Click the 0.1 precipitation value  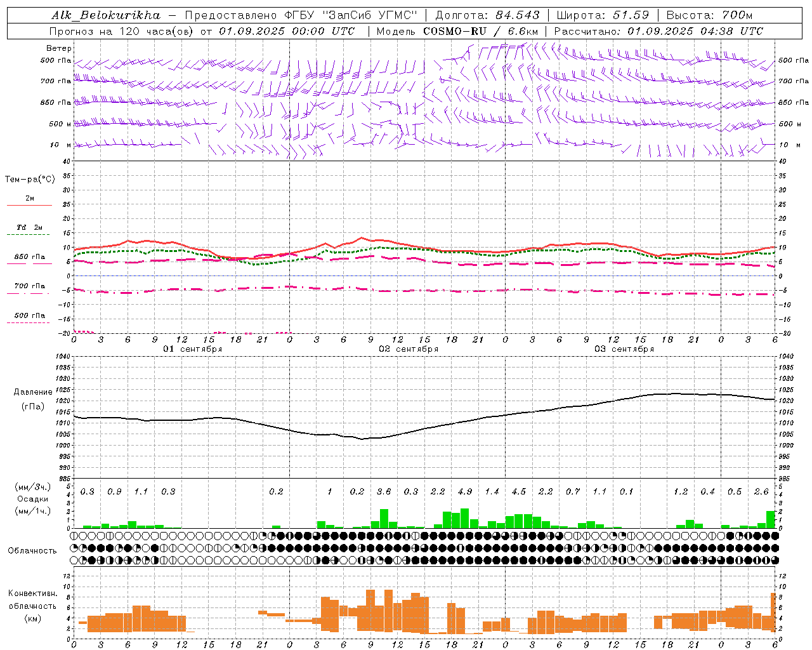pos(627,492)
